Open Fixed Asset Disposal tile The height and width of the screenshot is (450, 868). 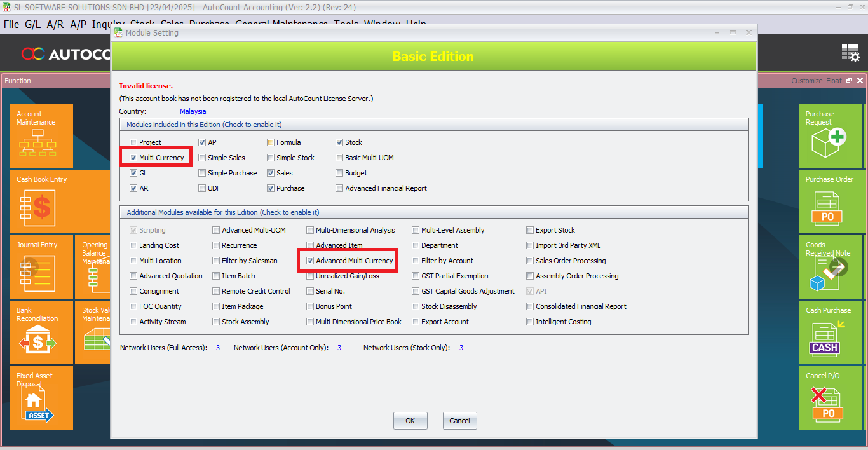(x=41, y=398)
